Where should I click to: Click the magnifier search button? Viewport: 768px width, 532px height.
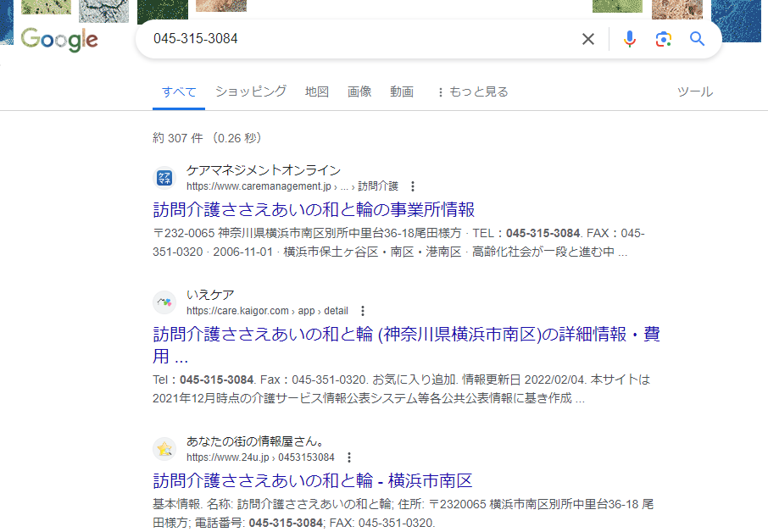tap(697, 39)
